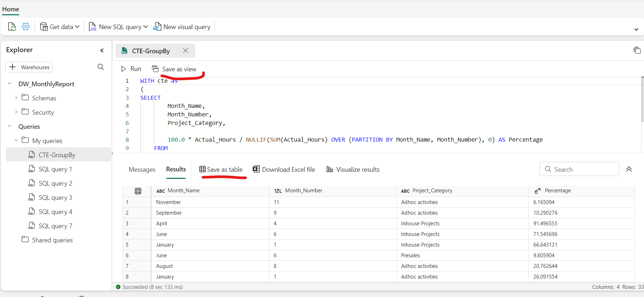This screenshot has width=644, height=297.
Task: Switch to the Home ribbon tab
Action: [11, 9]
